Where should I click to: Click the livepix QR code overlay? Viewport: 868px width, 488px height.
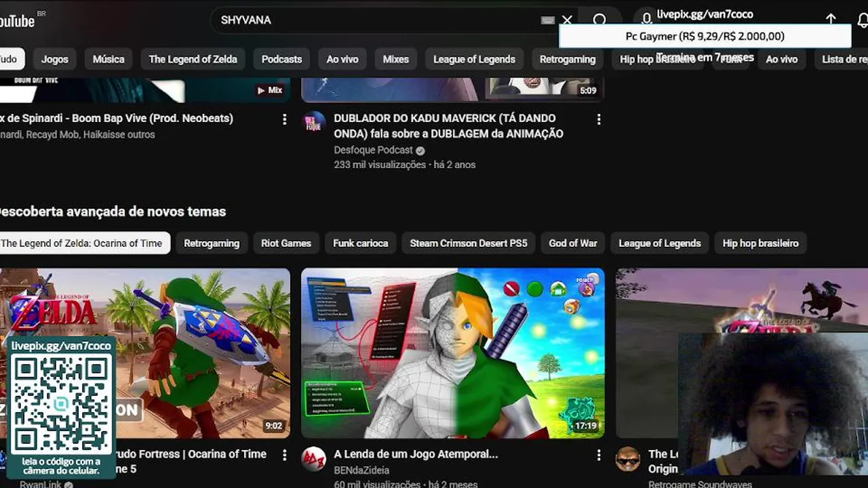coord(61,407)
